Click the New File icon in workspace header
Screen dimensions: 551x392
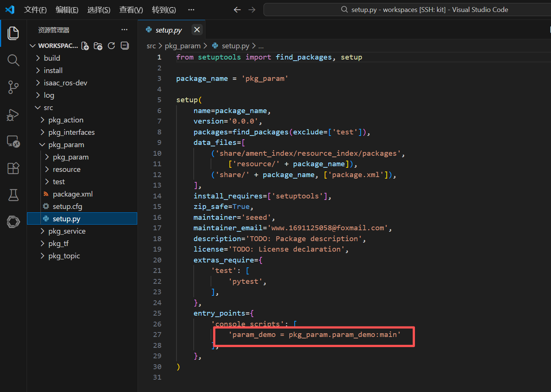coord(85,46)
